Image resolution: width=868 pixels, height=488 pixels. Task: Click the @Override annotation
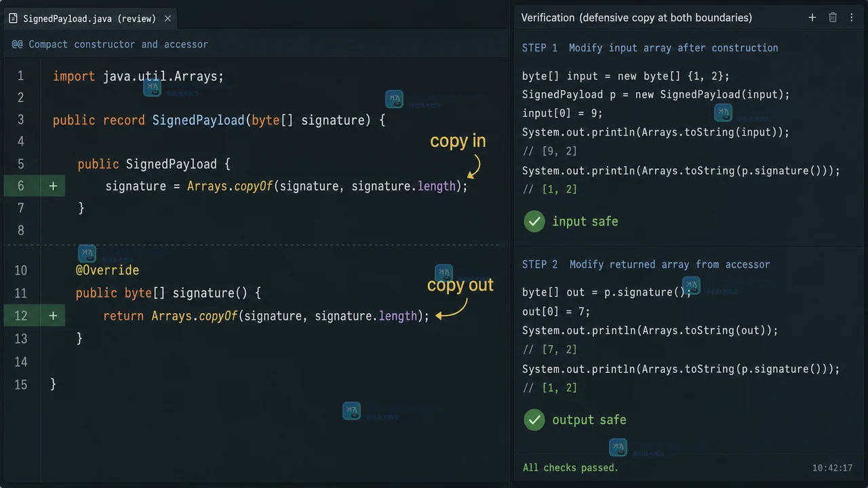(x=107, y=270)
